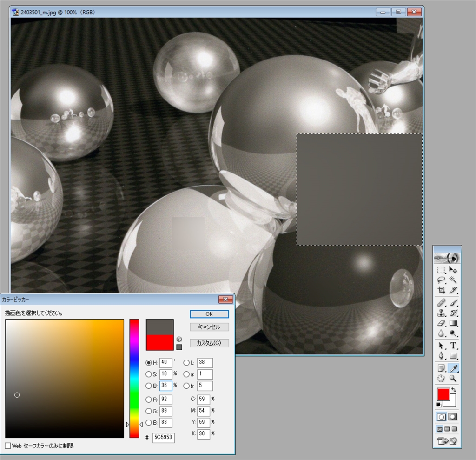Select the S: saturation radio button

149,374
